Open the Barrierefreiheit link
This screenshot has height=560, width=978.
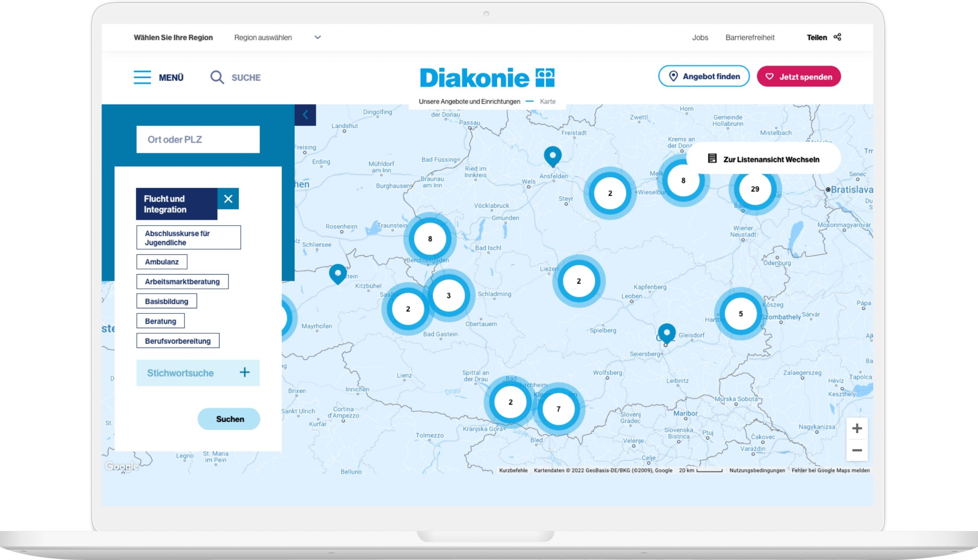click(x=750, y=37)
